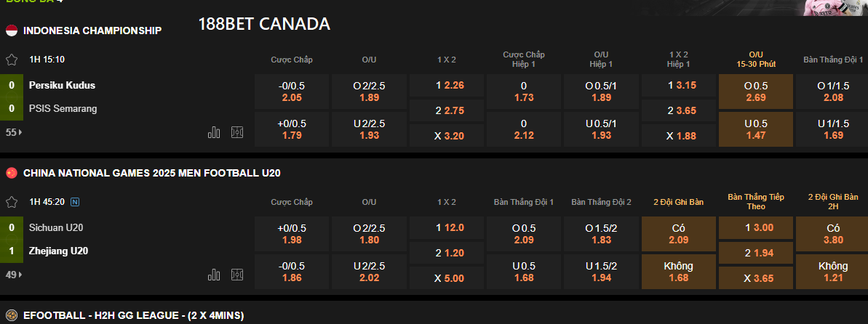The image size is (868, 324).
Task: Open live pitch view icon for Persiku Kudus match
Action: click(x=237, y=132)
